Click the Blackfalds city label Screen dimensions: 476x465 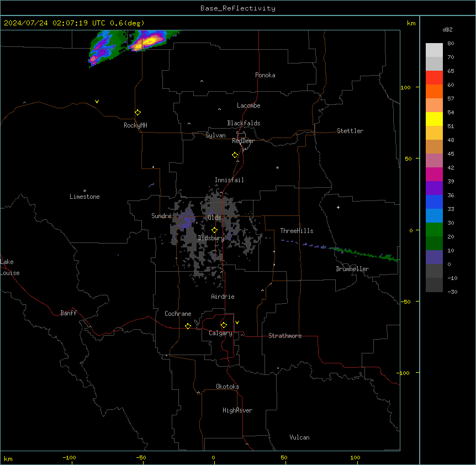[244, 123]
